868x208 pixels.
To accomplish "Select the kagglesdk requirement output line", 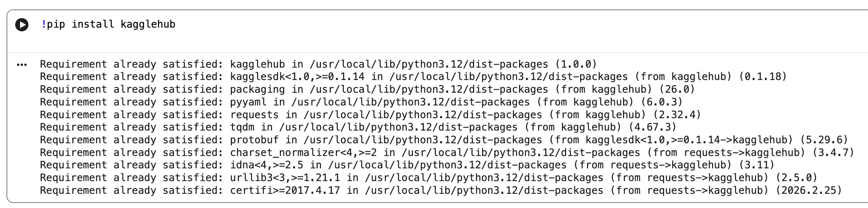I will click(x=413, y=77).
